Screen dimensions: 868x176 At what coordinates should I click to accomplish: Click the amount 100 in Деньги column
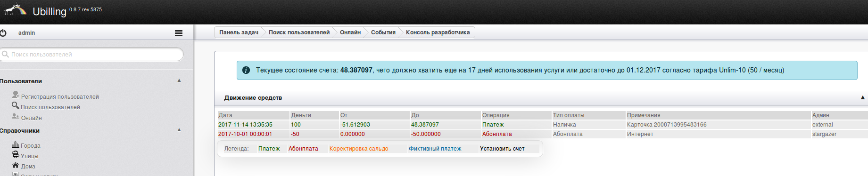296,125
